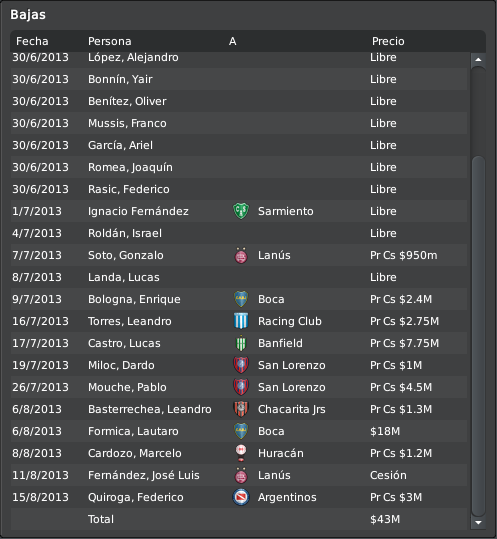Sort by the Precio column header

point(388,41)
